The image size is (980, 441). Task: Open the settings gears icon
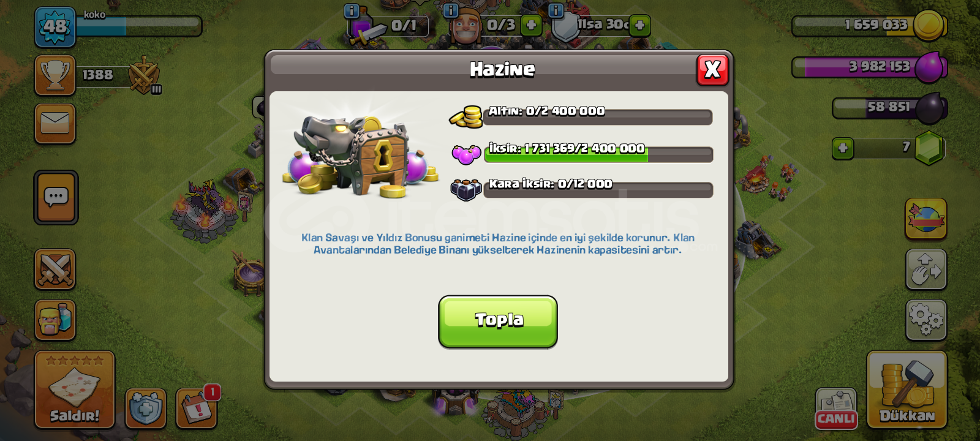[x=926, y=320]
